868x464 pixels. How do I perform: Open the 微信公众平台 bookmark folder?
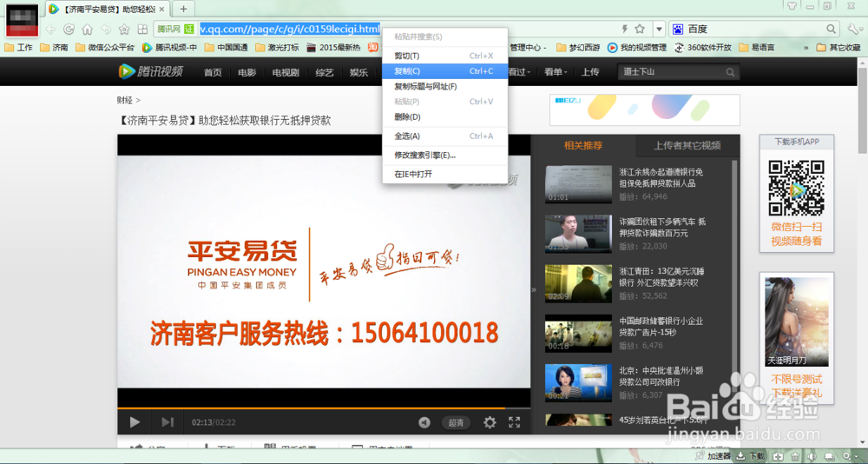(105, 48)
